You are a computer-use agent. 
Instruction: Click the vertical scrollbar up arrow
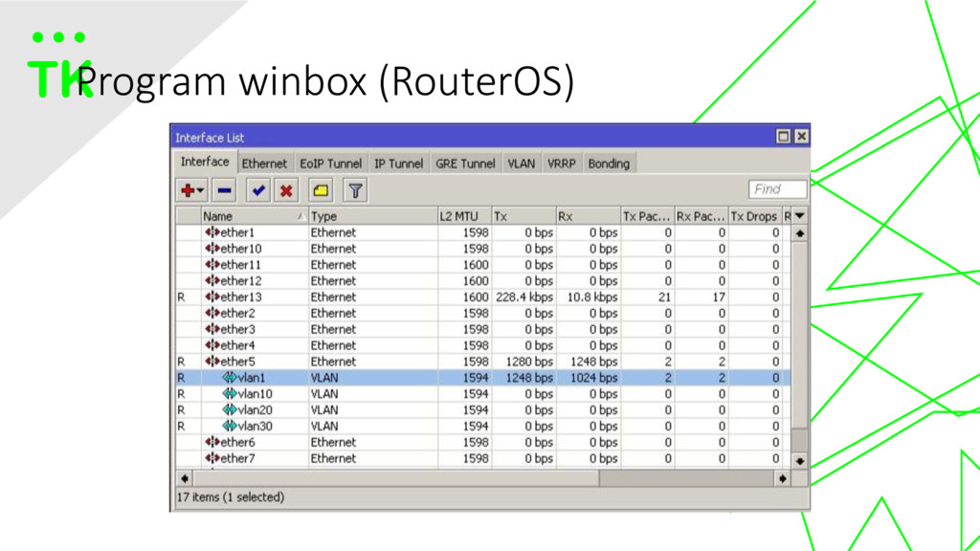[800, 233]
